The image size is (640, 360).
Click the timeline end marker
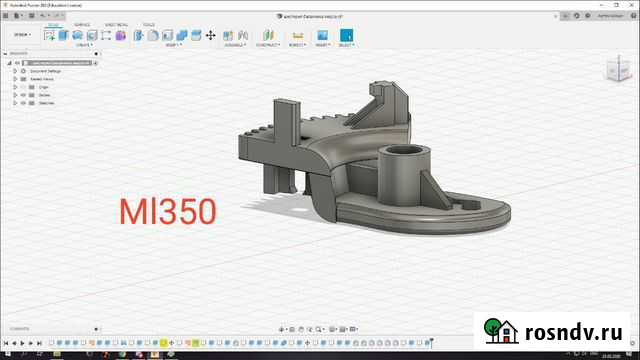(431, 343)
